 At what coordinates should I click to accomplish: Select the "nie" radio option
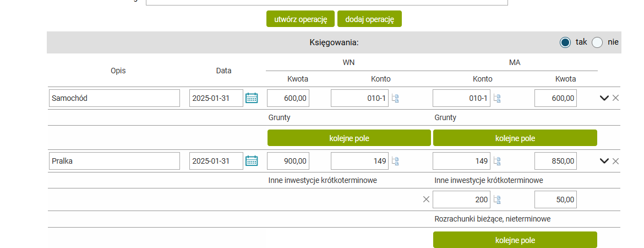pyautogui.click(x=597, y=42)
